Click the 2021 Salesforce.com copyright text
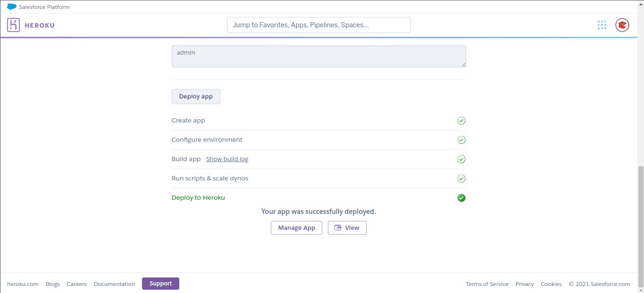 point(600,284)
